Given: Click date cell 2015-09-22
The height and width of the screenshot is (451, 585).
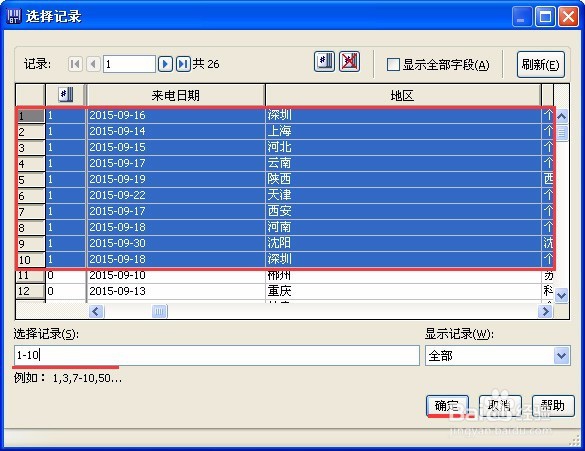Looking at the screenshot, I should tap(176, 196).
